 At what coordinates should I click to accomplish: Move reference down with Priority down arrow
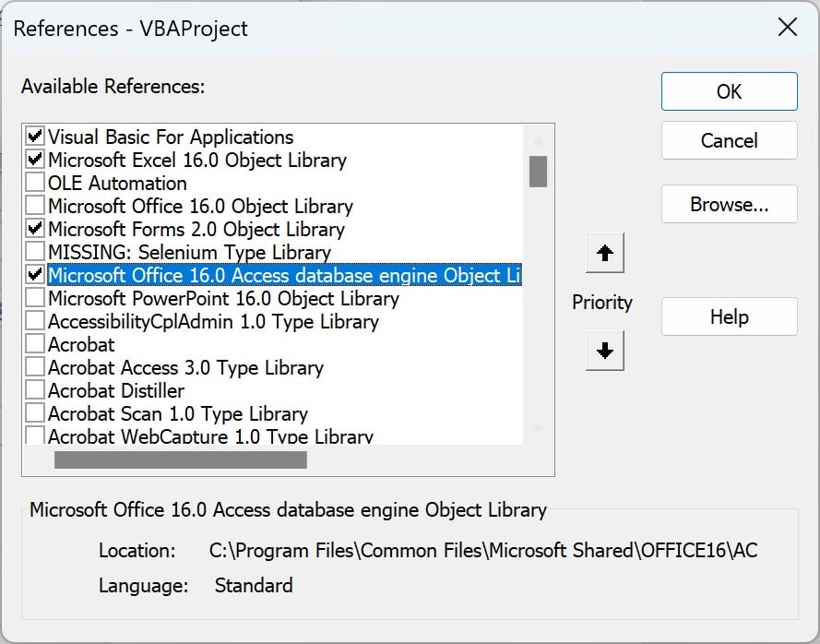pos(605,351)
